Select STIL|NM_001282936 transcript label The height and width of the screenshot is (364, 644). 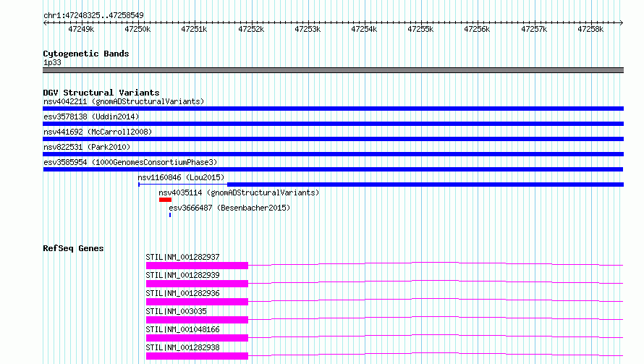point(182,293)
